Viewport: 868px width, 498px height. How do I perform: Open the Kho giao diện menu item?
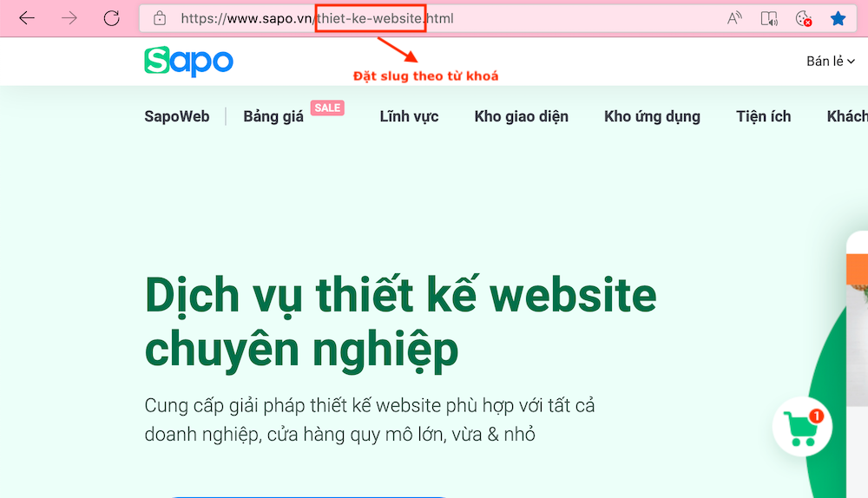pyautogui.click(x=522, y=116)
